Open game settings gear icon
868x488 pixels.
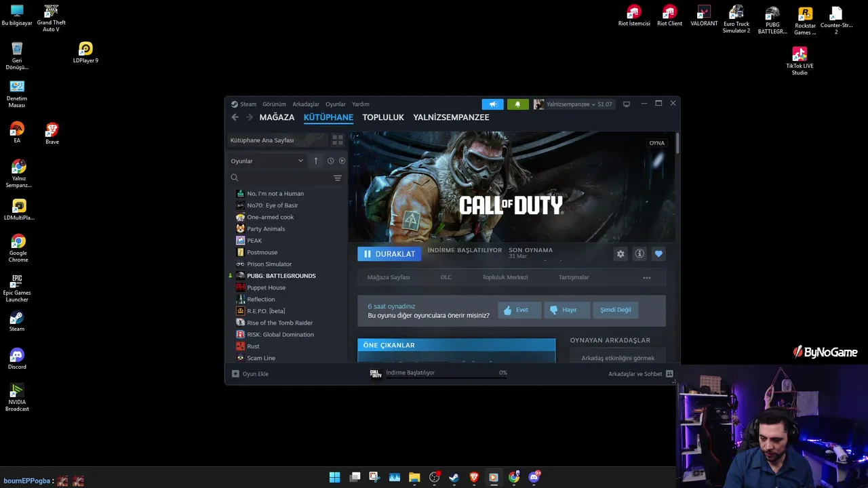pos(620,253)
